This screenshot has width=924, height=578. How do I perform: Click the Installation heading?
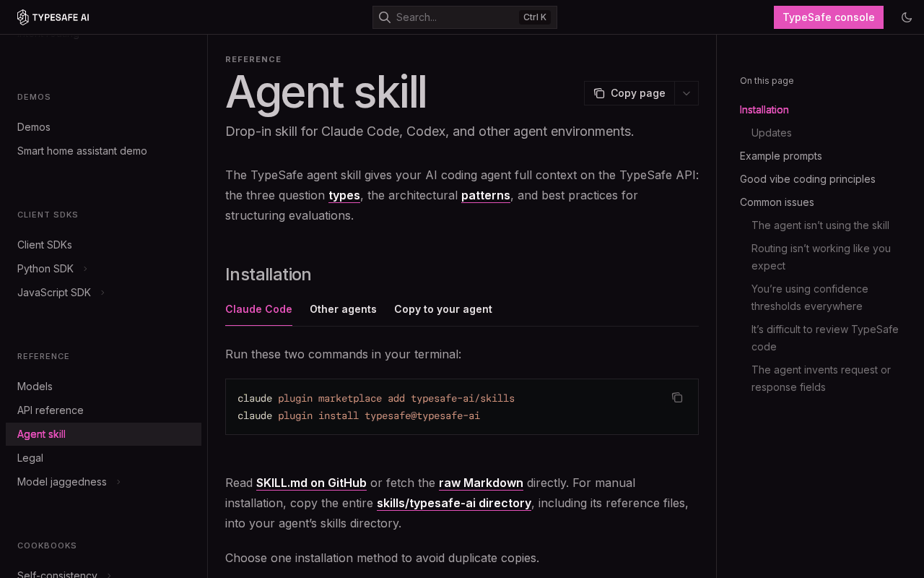pos(269,275)
